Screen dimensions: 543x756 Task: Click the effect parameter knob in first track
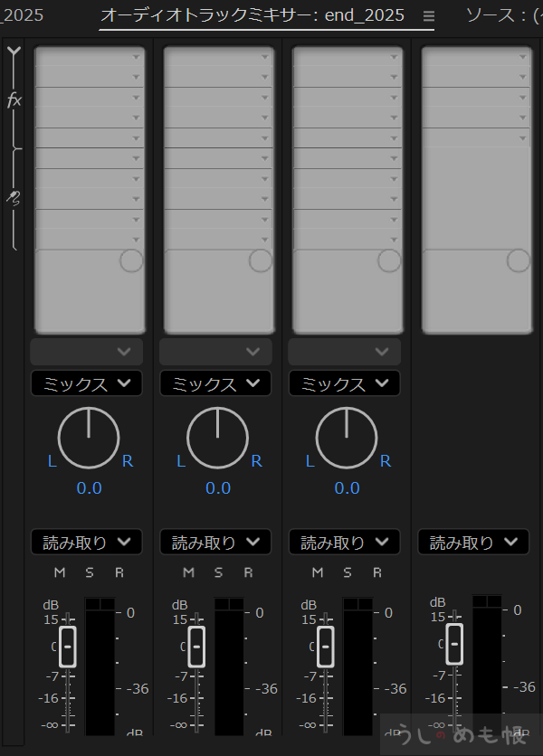(x=131, y=260)
